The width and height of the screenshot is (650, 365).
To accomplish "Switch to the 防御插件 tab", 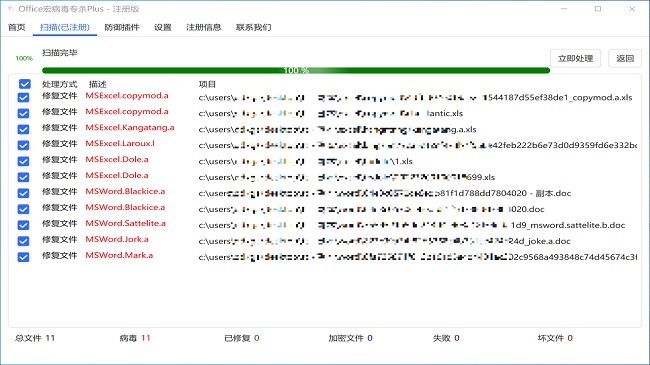I will pos(122,27).
